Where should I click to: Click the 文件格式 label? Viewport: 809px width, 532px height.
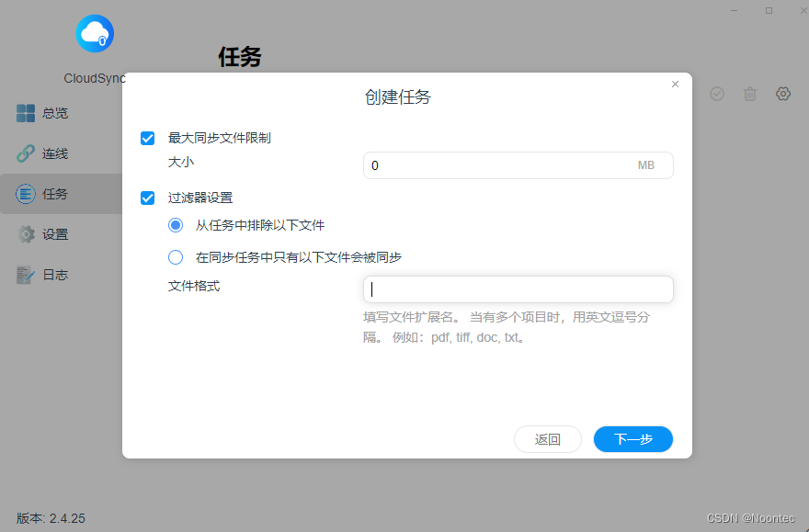pos(194,286)
